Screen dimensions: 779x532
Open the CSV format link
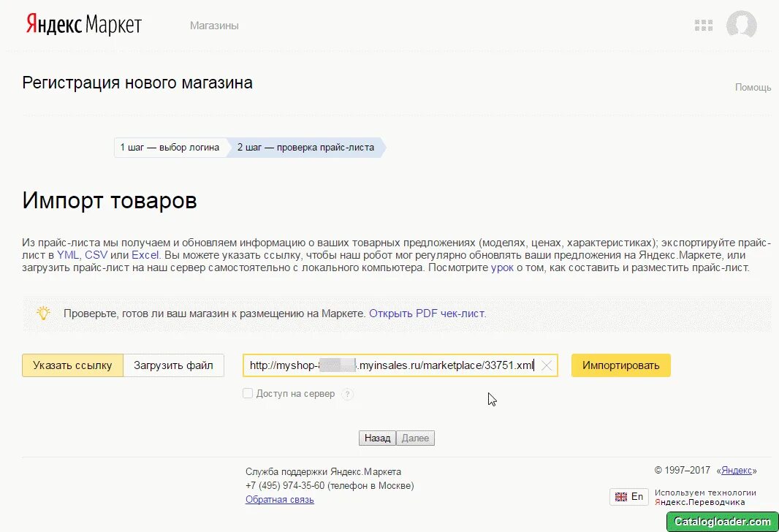point(96,255)
